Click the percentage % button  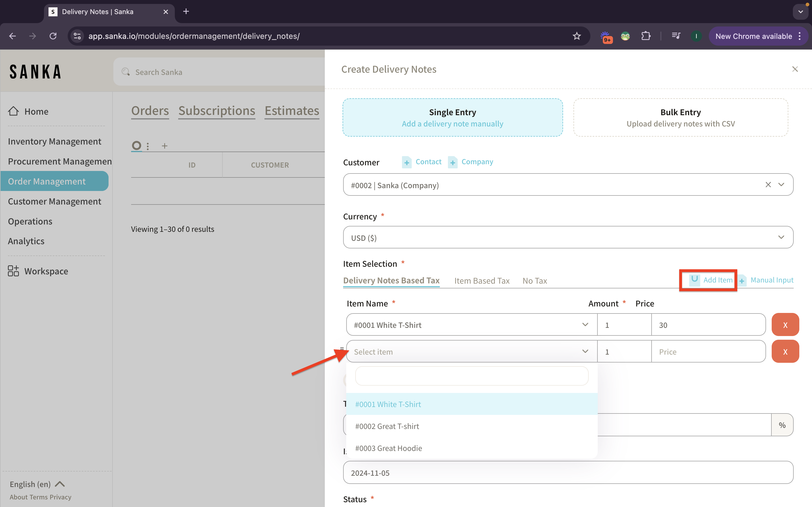pos(782,425)
